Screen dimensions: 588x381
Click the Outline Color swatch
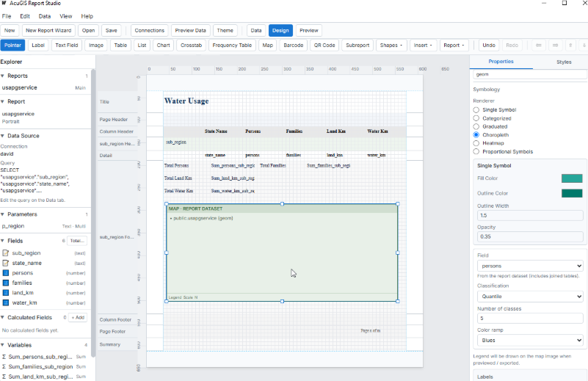tap(572, 193)
